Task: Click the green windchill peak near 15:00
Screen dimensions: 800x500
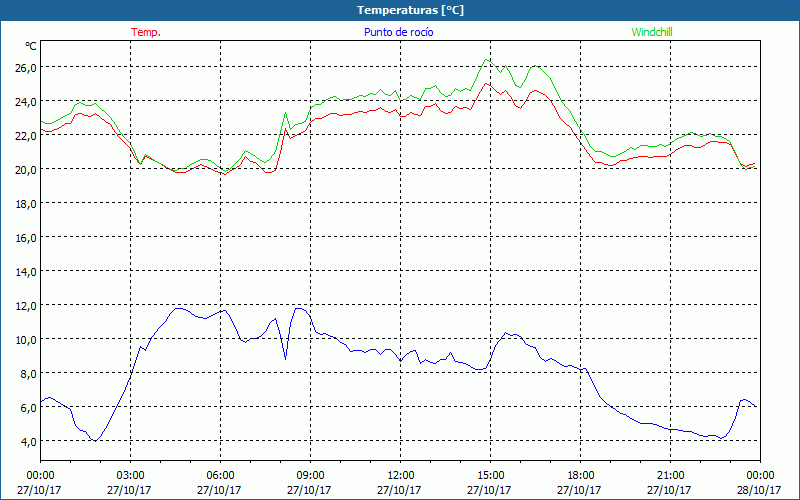Action: tap(487, 60)
